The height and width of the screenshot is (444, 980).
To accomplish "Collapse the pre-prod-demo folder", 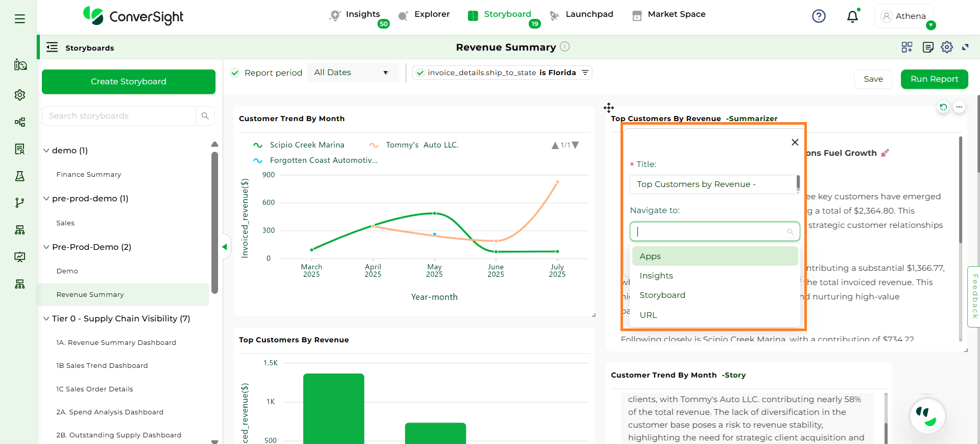I will coord(46,199).
